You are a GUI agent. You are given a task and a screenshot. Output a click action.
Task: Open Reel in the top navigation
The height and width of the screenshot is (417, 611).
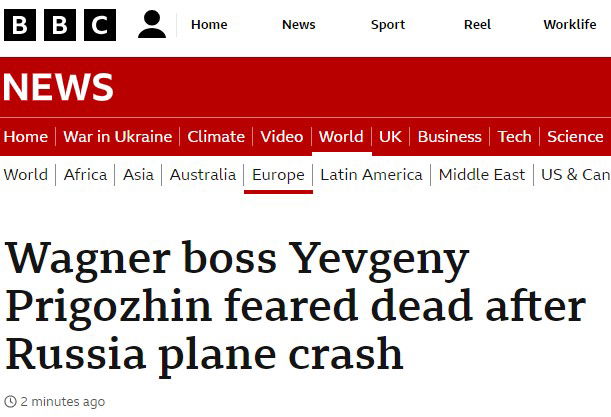477,25
